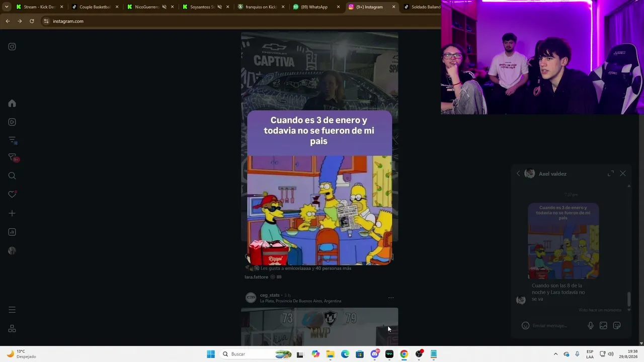
Task: Open emicoriaaaa profile from likes
Action: [x=298, y=268]
